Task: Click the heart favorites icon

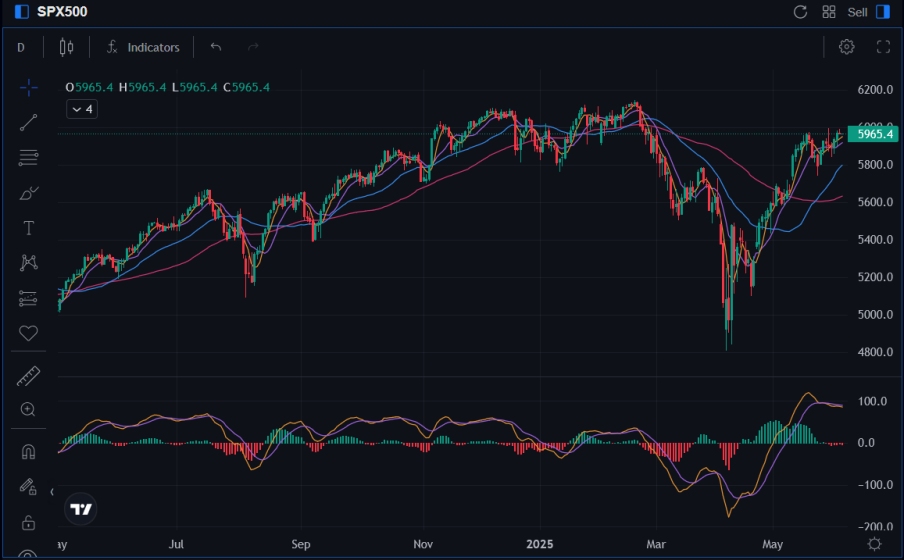Action: (x=28, y=333)
